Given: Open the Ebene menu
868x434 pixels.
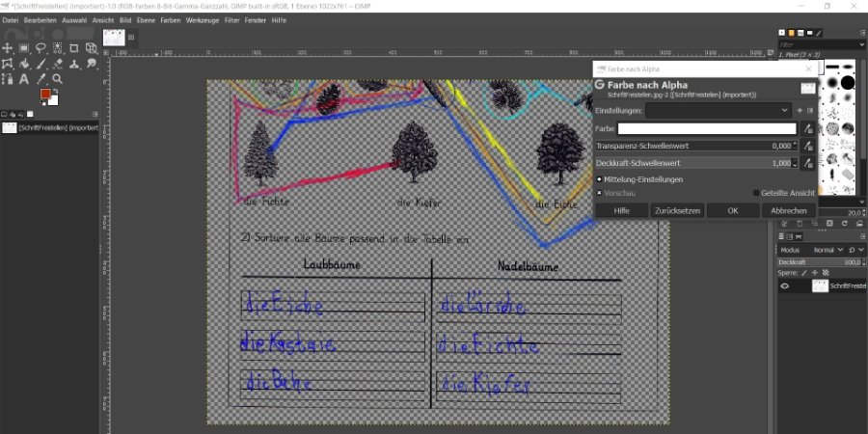Looking at the screenshot, I should (x=145, y=19).
